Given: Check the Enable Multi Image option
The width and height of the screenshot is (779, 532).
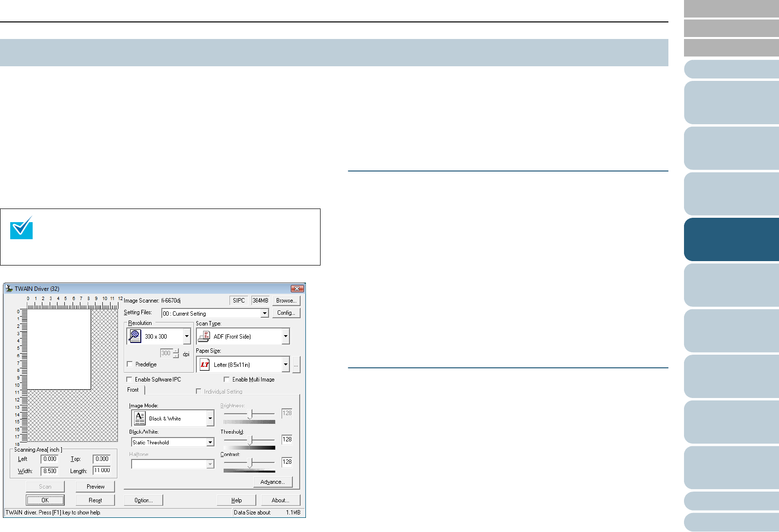Looking at the screenshot, I should (x=227, y=379).
